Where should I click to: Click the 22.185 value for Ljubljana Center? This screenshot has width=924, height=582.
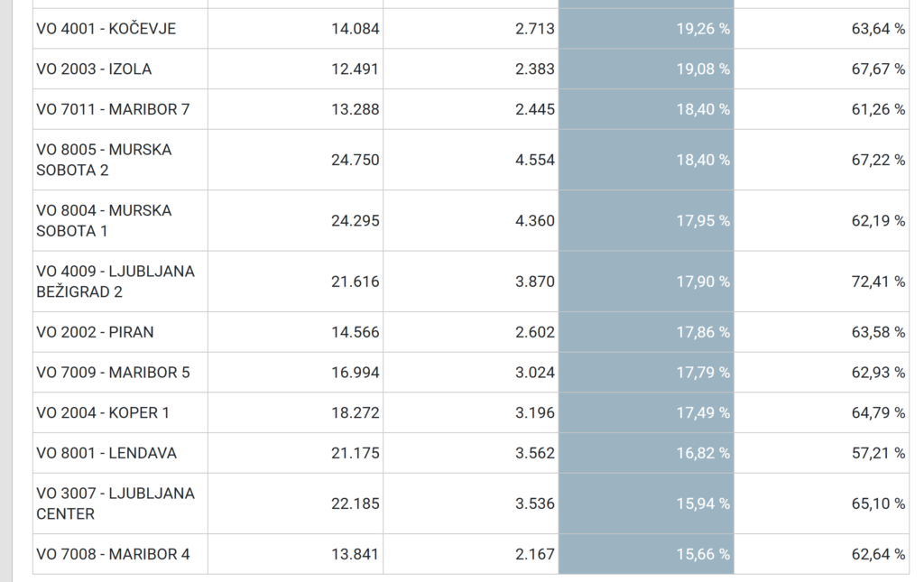[355, 503]
